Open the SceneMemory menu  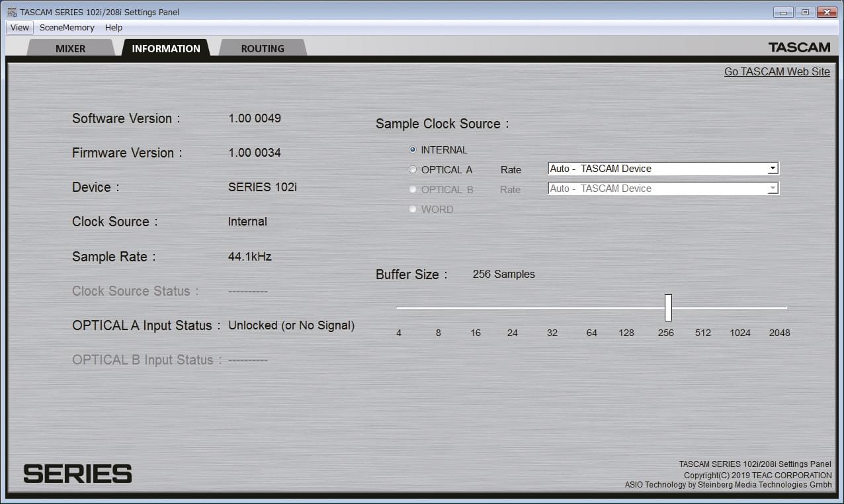[67, 28]
